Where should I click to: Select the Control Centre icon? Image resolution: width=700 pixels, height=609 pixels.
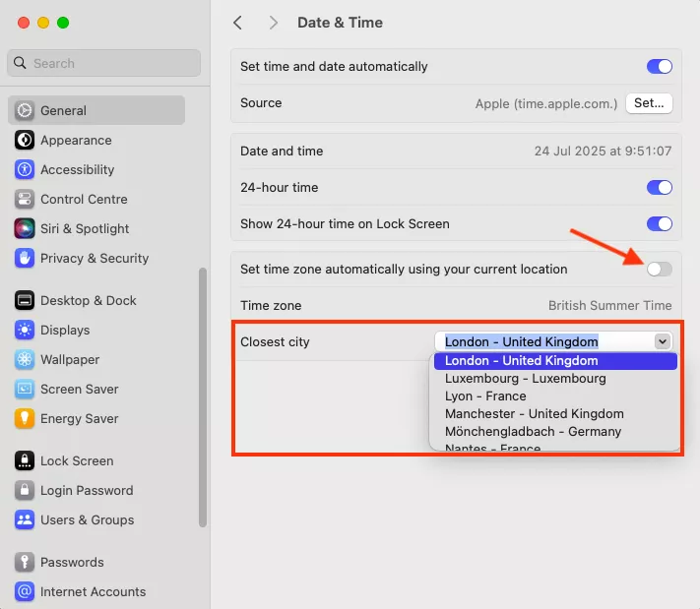click(x=25, y=199)
